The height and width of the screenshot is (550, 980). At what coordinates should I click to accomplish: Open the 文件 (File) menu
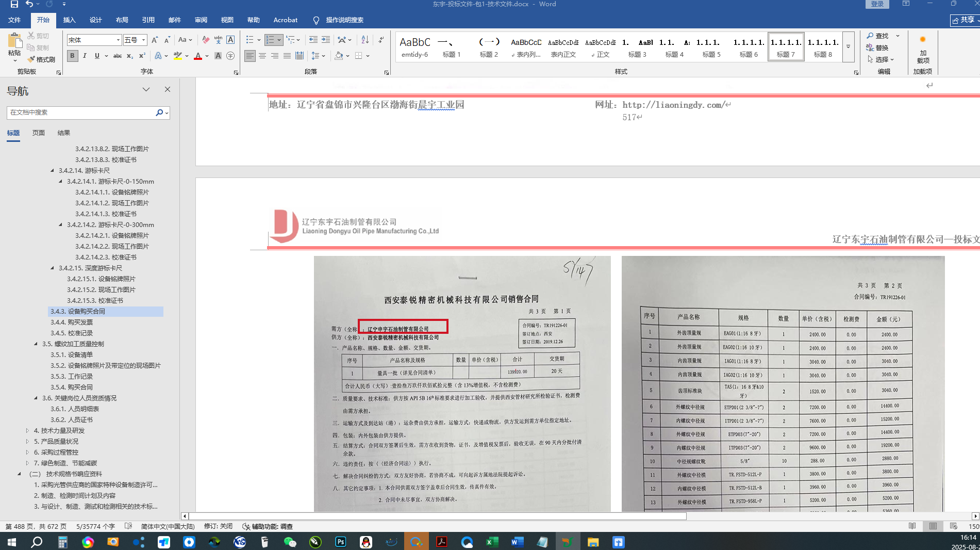tap(14, 20)
